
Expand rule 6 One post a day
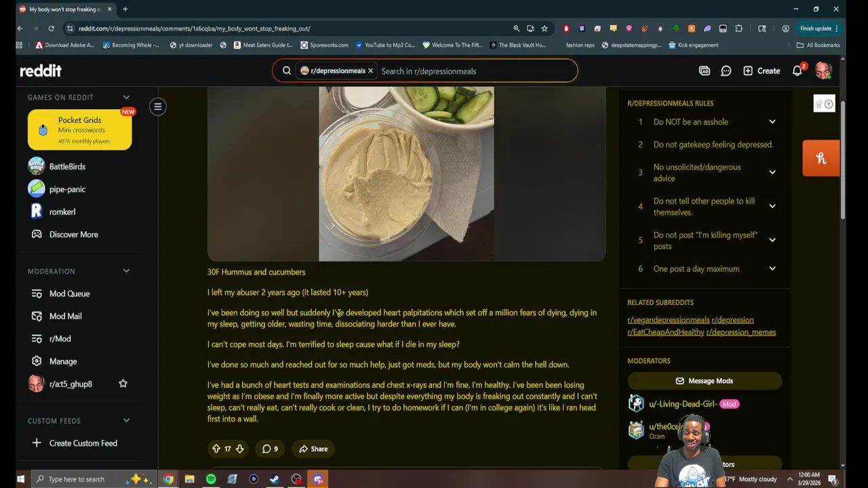click(x=772, y=269)
